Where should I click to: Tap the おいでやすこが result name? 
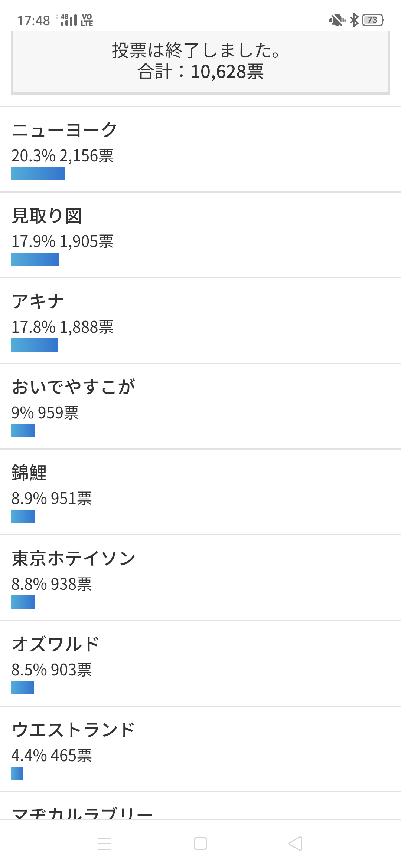coord(74,387)
